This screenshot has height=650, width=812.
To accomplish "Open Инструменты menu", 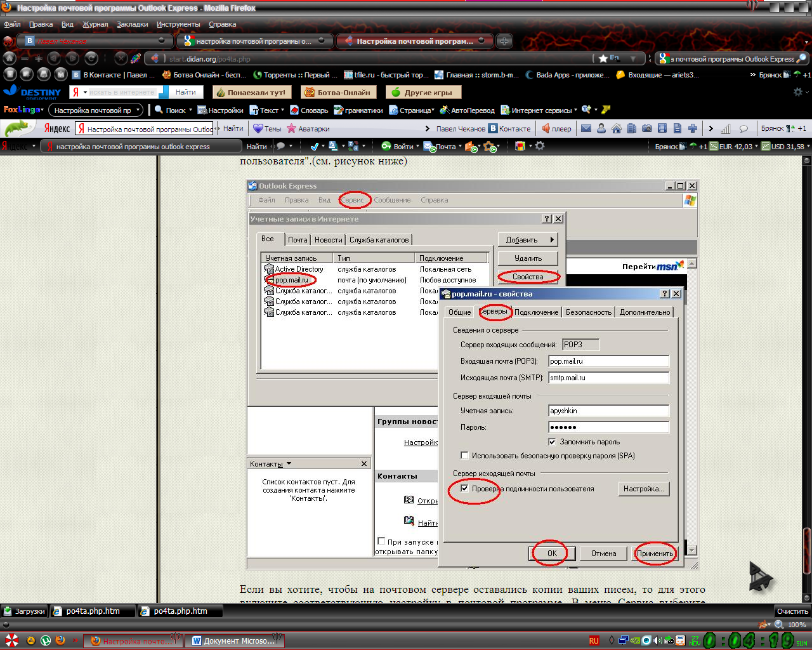I will (x=178, y=24).
